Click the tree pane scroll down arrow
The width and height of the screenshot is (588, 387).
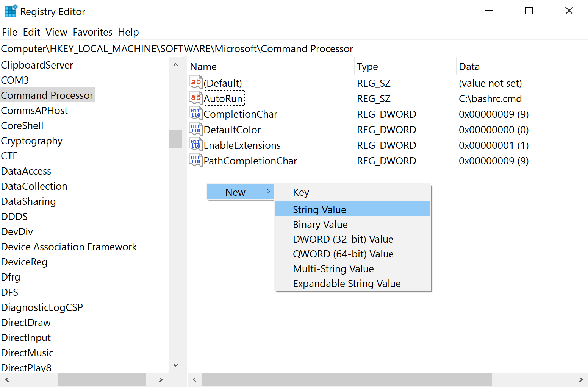(175, 365)
